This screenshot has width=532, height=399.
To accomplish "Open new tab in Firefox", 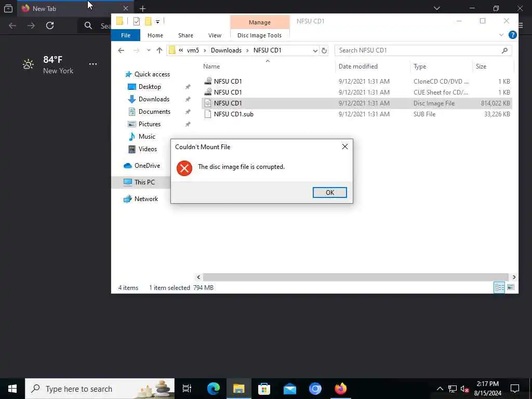I will pyautogui.click(x=142, y=8).
